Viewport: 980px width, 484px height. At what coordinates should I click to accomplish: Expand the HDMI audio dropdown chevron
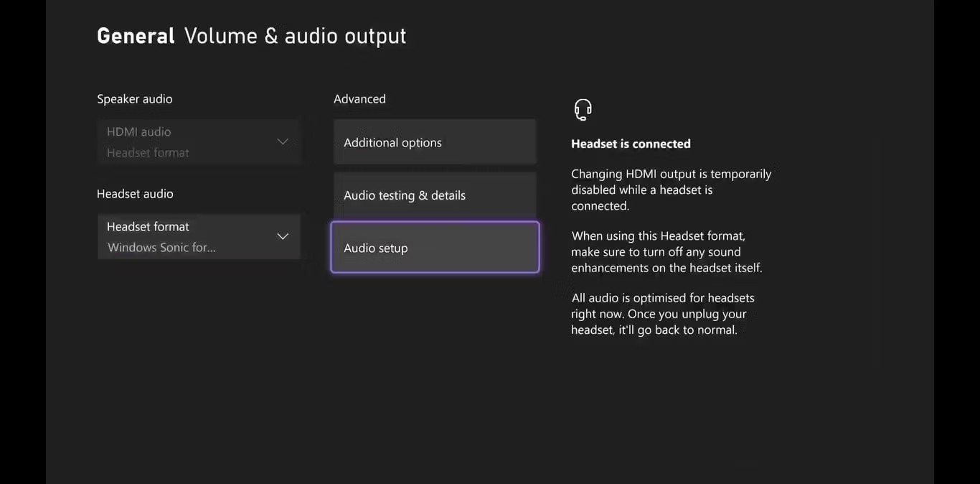click(x=283, y=141)
